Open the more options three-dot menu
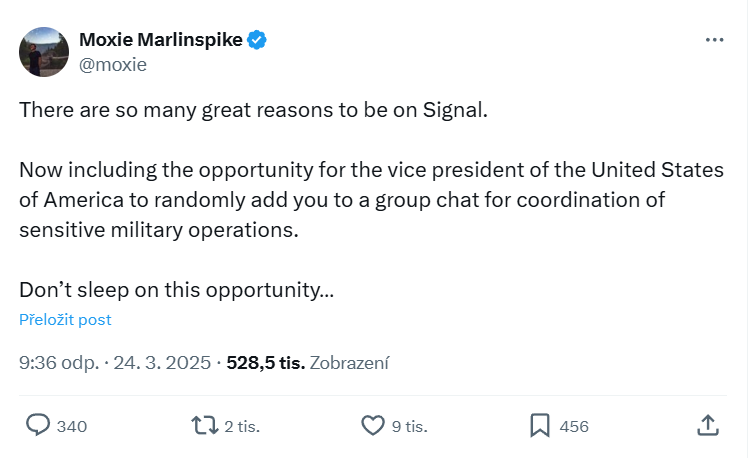750x458 pixels. (714, 40)
